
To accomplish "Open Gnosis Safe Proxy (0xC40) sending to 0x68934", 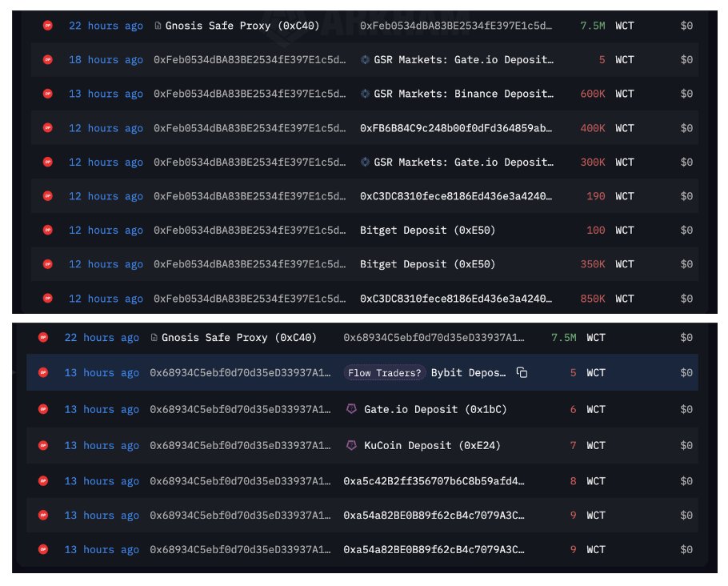I will (238, 337).
